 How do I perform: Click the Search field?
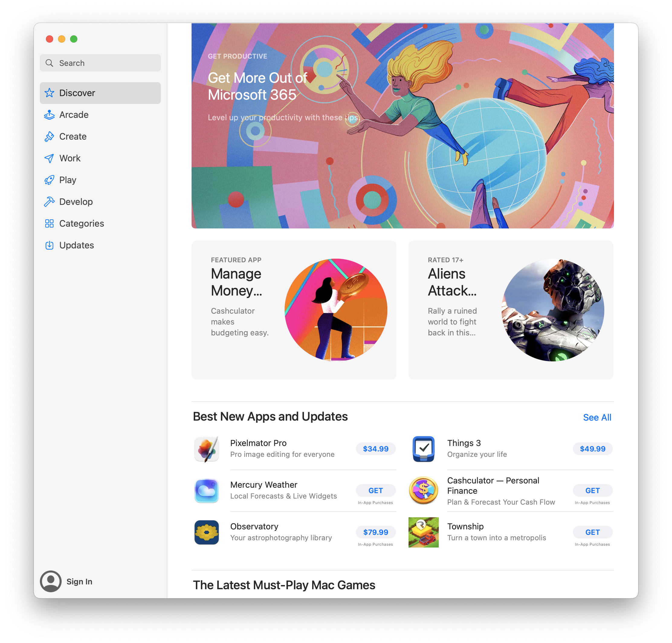click(x=100, y=63)
